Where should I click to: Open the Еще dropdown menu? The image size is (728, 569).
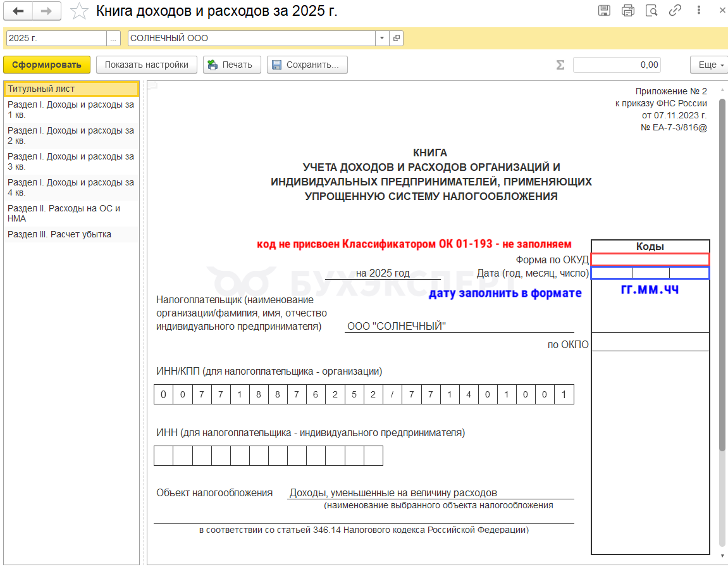(708, 65)
